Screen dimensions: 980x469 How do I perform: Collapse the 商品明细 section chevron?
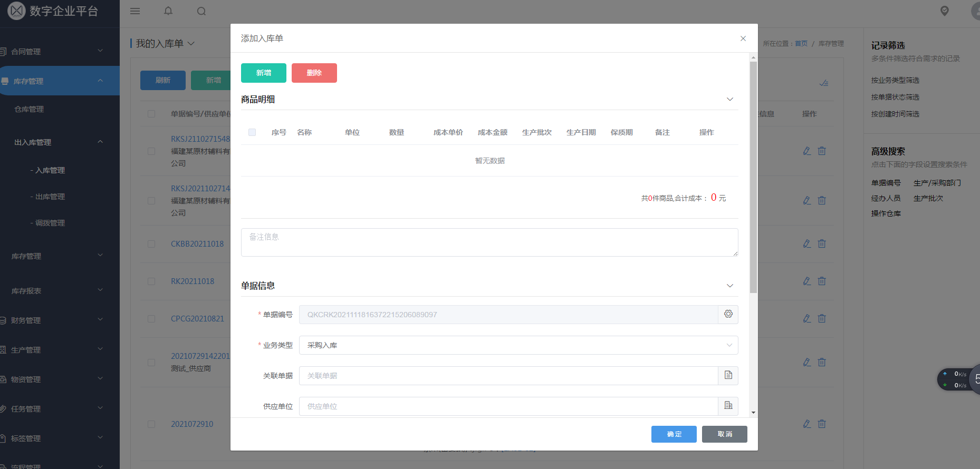pyautogui.click(x=730, y=99)
